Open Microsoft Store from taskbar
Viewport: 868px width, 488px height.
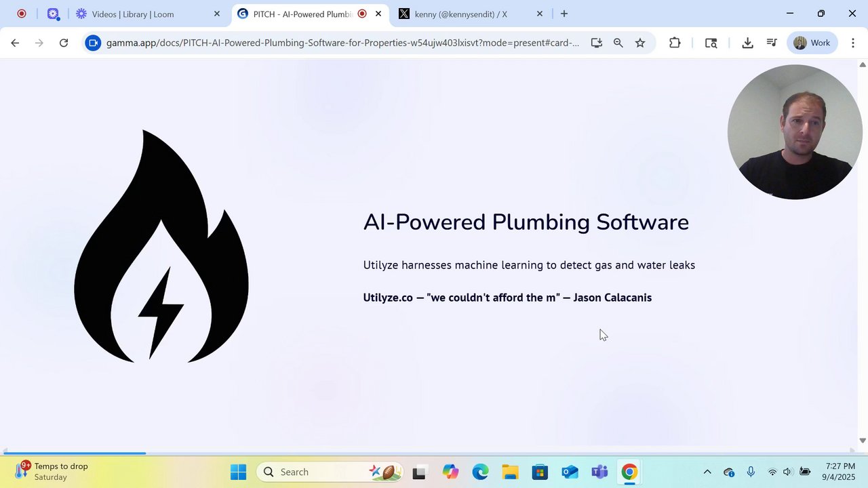540,472
